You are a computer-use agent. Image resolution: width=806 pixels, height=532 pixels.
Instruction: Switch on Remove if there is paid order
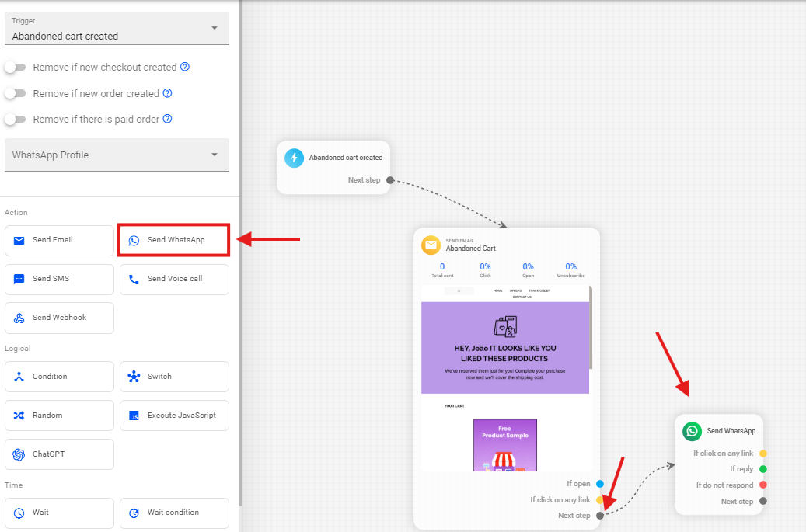(x=15, y=120)
